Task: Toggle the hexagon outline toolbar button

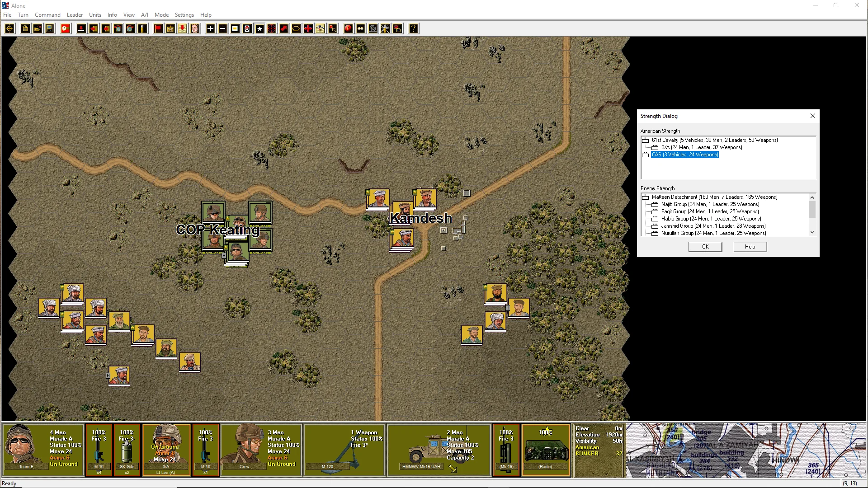Action: pos(296,29)
